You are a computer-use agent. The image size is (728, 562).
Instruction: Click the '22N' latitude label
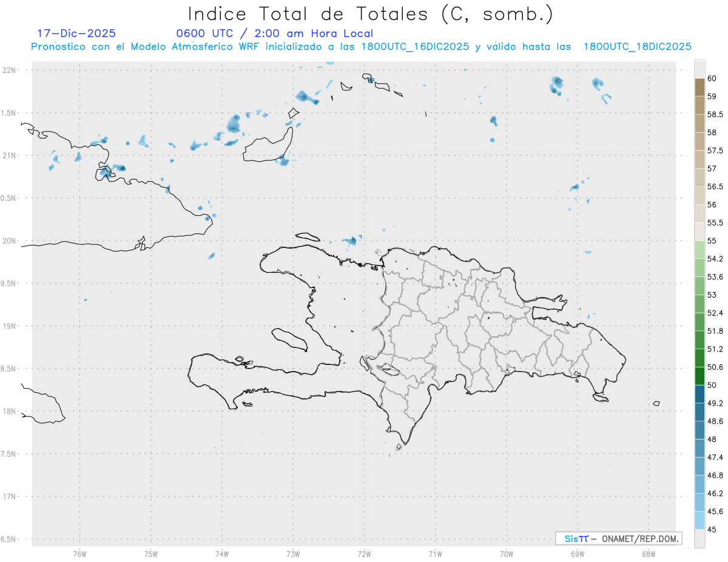[x=10, y=70]
